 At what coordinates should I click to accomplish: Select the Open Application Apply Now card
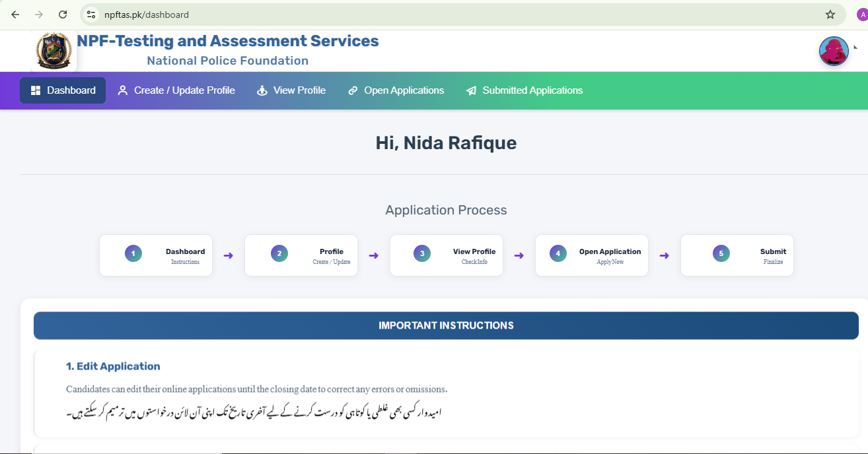pyautogui.click(x=592, y=255)
